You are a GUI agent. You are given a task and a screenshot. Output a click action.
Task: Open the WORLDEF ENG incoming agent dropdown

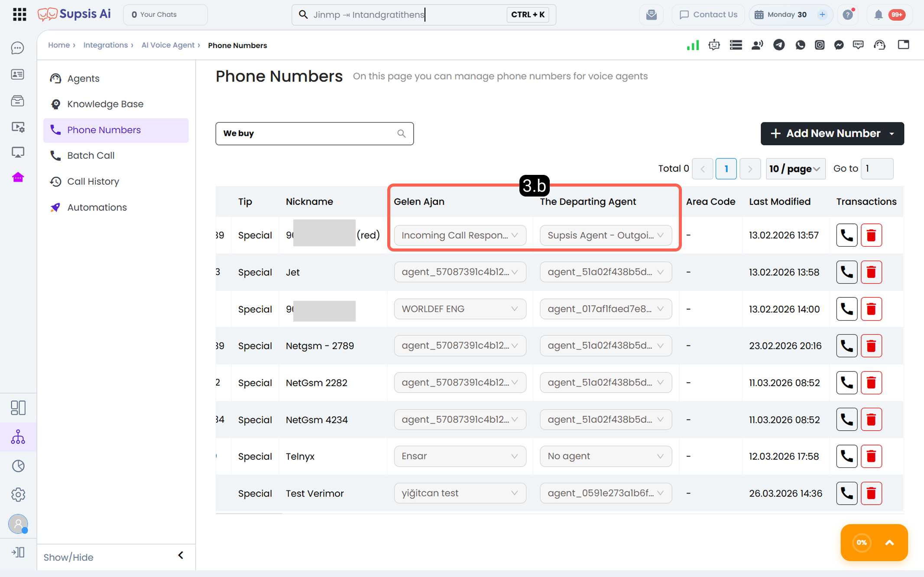pyautogui.click(x=460, y=309)
